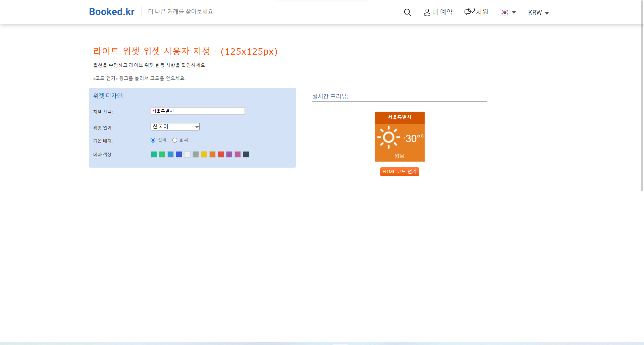The height and width of the screenshot is (345, 644).
Task: Pick the royal blue theme color swatch
Action: 179,154
